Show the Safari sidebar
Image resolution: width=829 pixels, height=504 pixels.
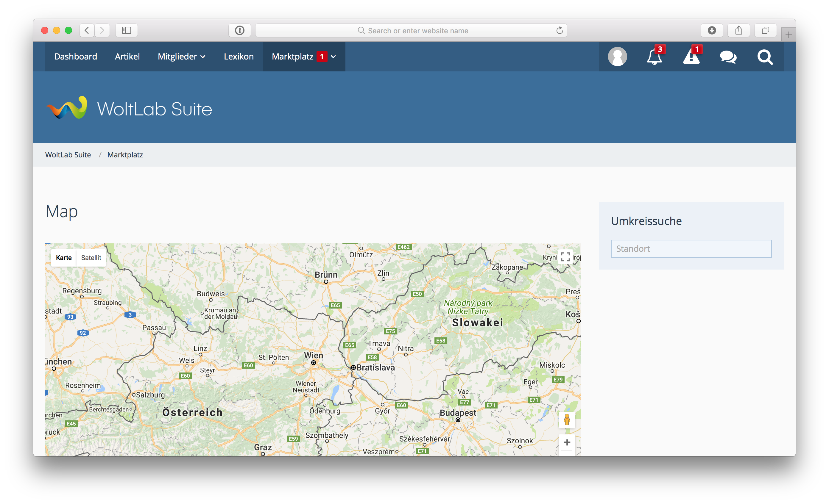pos(127,31)
